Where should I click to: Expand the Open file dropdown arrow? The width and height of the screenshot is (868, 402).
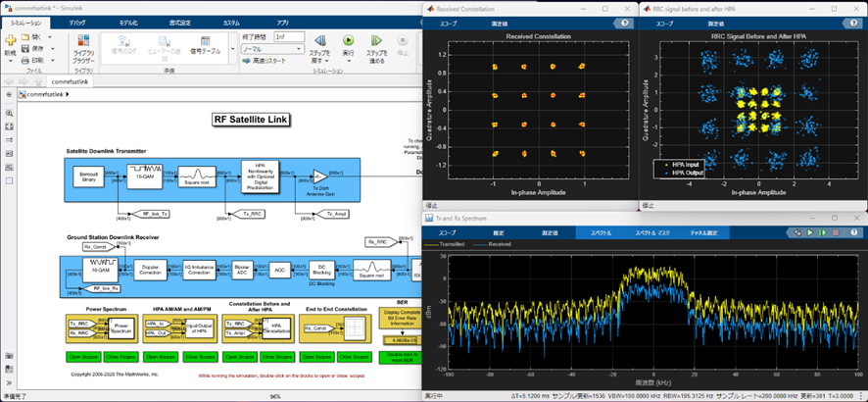51,37
